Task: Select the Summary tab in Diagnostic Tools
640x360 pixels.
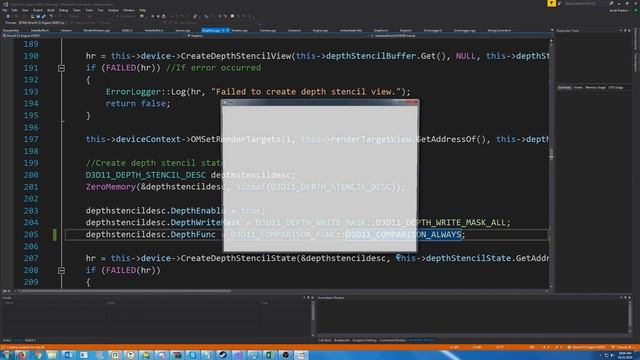Action: pyautogui.click(x=564, y=88)
